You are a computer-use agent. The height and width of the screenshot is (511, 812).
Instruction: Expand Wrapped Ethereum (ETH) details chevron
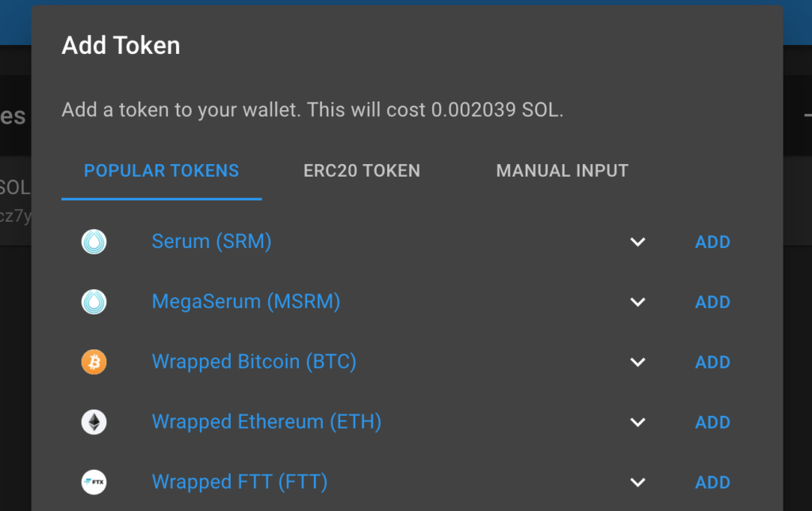[x=638, y=422]
